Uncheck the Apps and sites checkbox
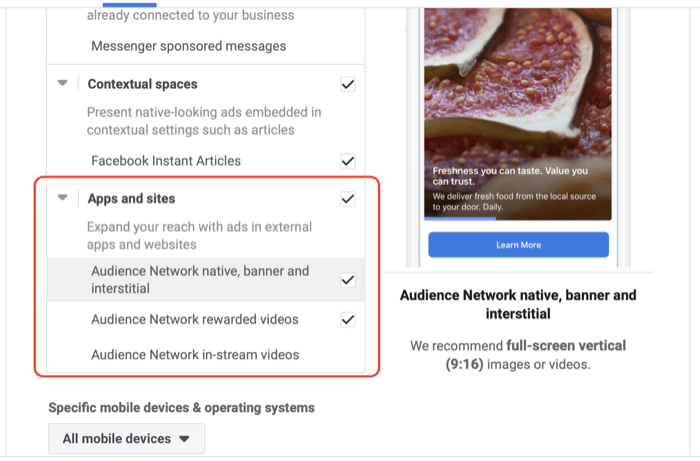700x461 pixels. tap(348, 199)
